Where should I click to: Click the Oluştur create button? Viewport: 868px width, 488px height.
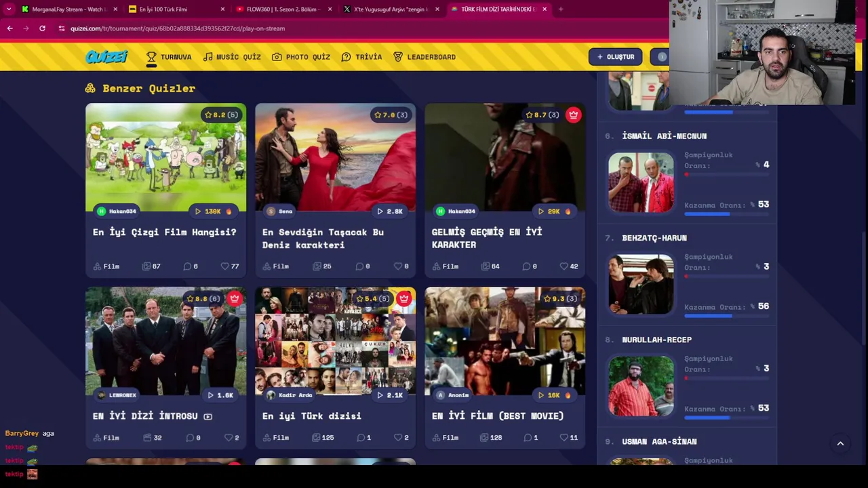pyautogui.click(x=615, y=57)
